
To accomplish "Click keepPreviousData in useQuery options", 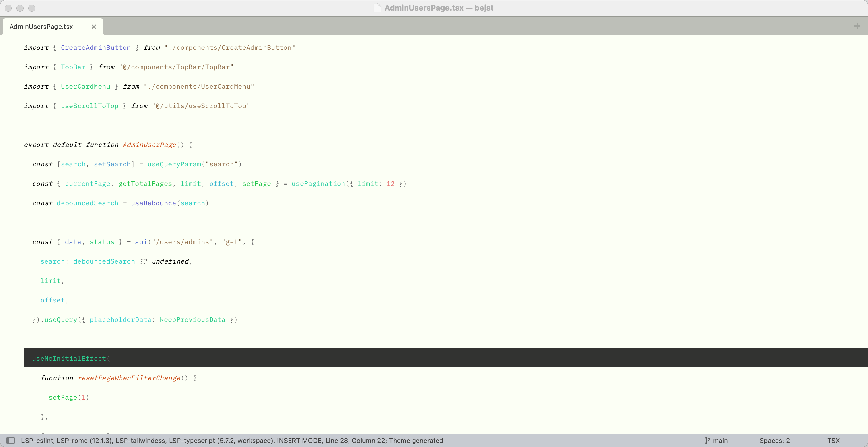I will click(192, 319).
